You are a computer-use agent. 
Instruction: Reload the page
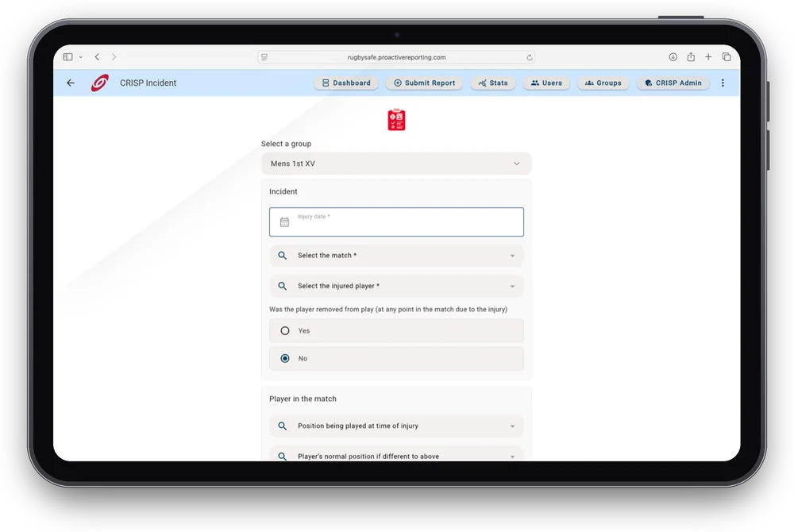[x=529, y=57]
